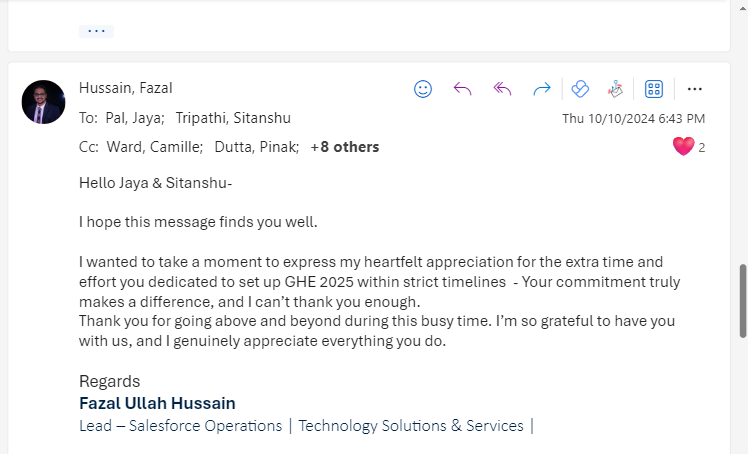This screenshot has width=748, height=454.
Task: Click sender name Hussain, Fazal
Action: pos(125,88)
